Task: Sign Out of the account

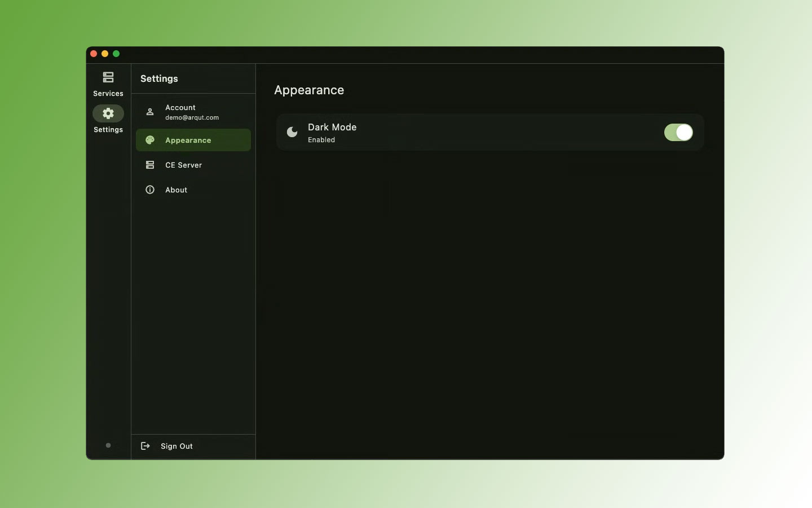Action: coord(193,446)
